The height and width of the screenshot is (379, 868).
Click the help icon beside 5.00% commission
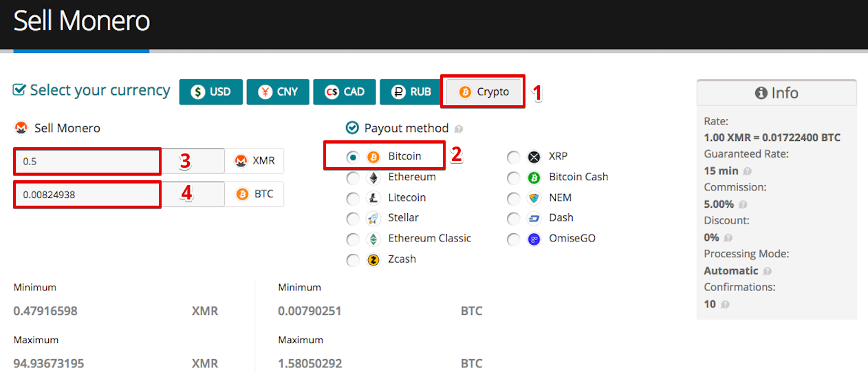743,205
